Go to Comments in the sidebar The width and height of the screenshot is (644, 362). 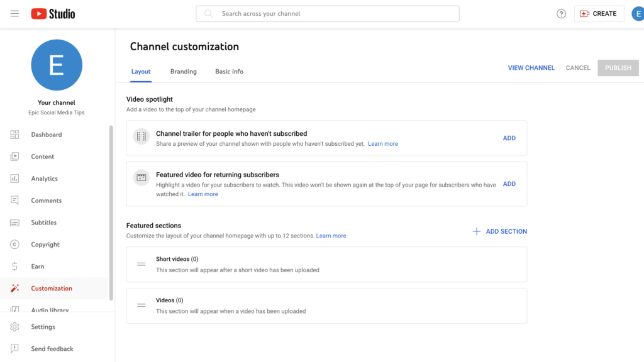(46, 200)
